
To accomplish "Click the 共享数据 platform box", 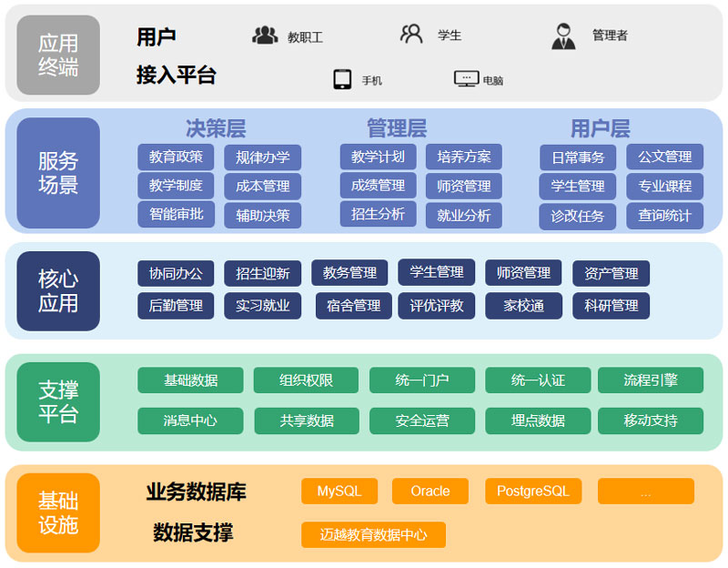I will pyautogui.click(x=307, y=421).
